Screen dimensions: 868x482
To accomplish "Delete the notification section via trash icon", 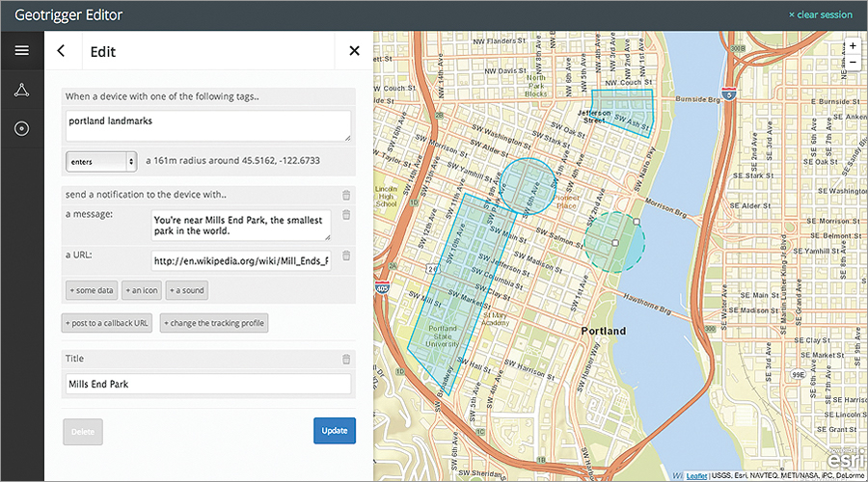I will 346,195.
